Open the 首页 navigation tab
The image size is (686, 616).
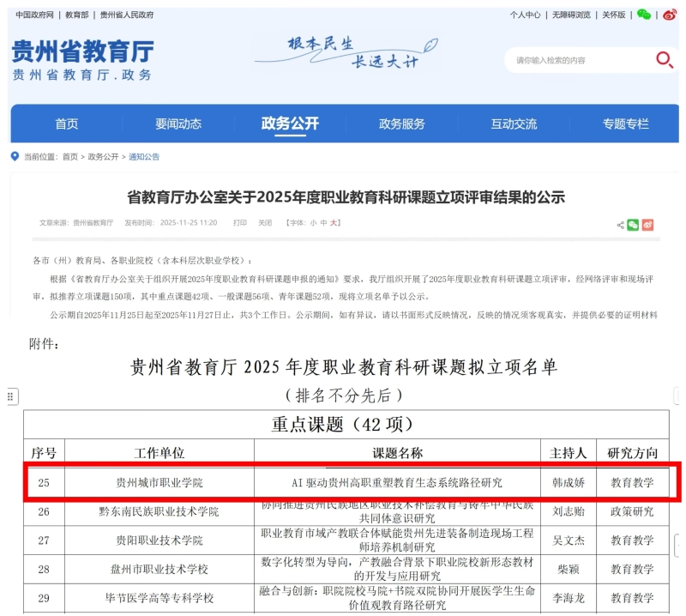(x=67, y=124)
